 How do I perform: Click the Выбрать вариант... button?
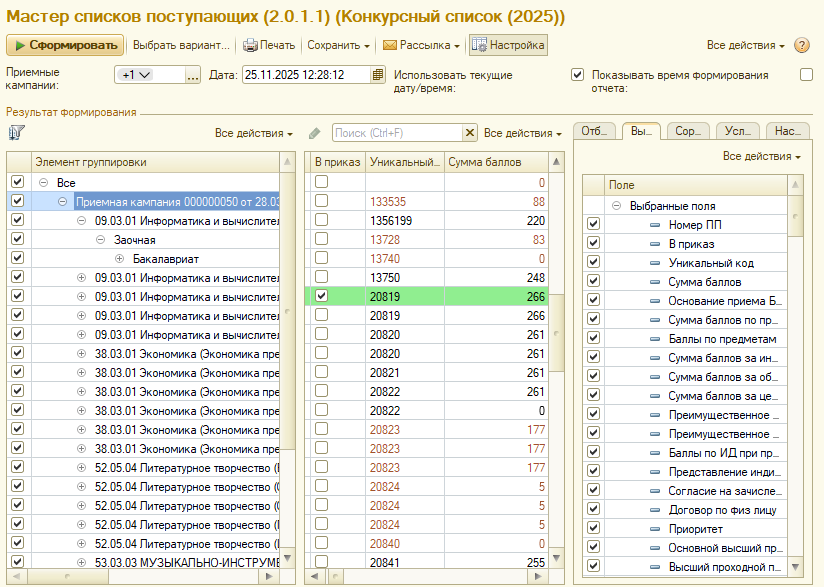181,46
